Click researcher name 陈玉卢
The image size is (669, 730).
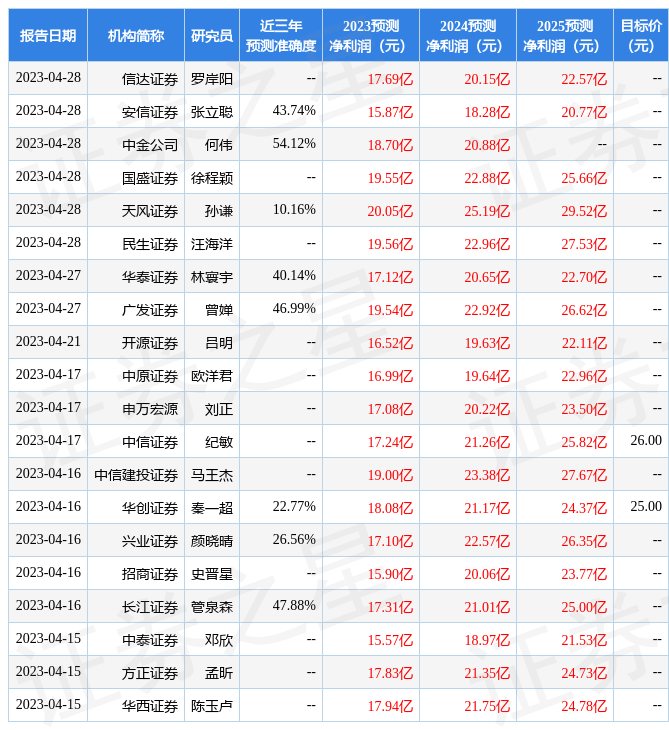212,706
